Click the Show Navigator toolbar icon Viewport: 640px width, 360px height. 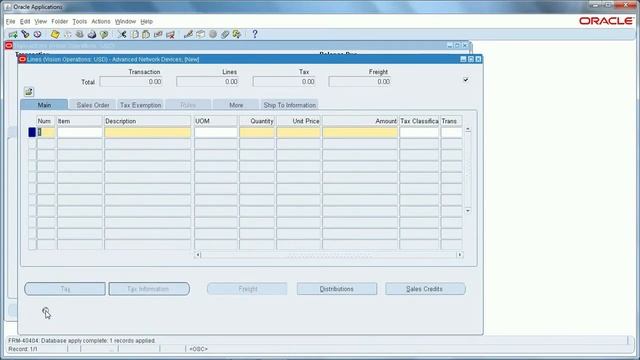point(38,35)
